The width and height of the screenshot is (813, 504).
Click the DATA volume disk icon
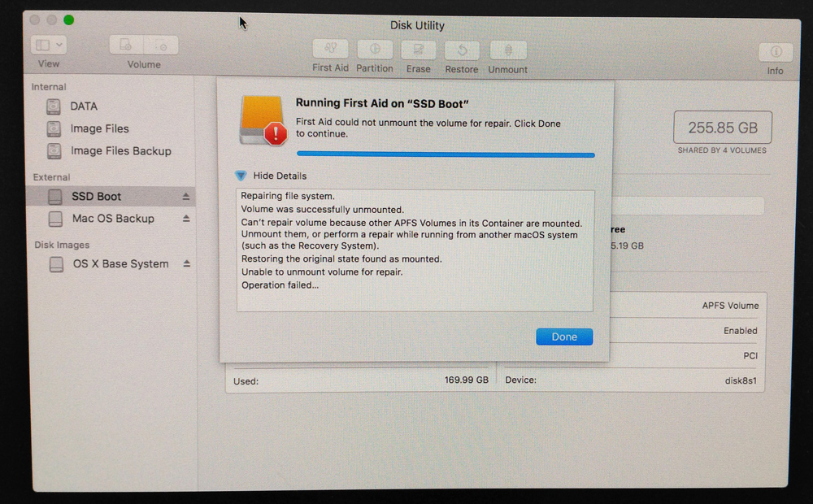[54, 106]
